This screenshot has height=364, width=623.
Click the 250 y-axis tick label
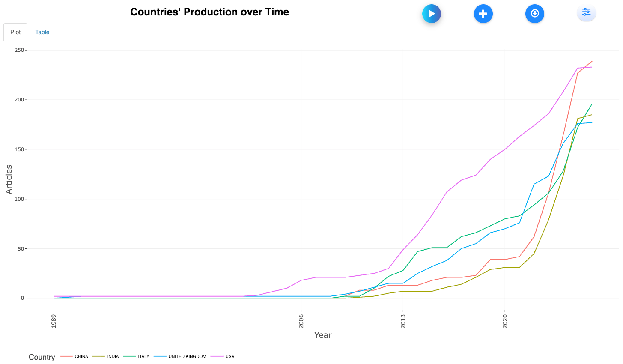19,50
